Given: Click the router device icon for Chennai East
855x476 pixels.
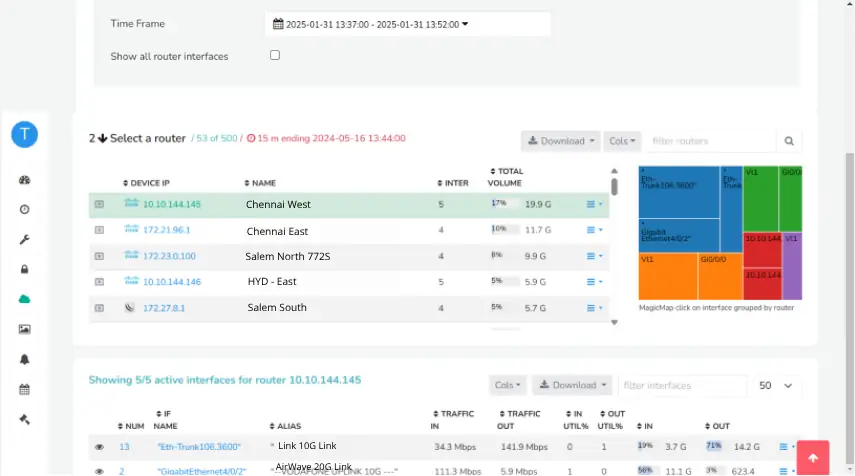Looking at the screenshot, I should point(131,229).
